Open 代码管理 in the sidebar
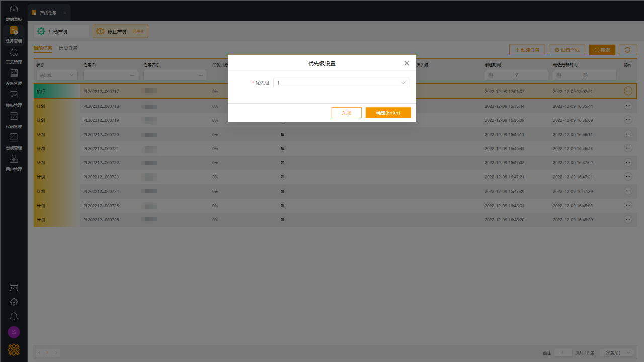Viewport: 644px width, 362px height. (x=14, y=119)
